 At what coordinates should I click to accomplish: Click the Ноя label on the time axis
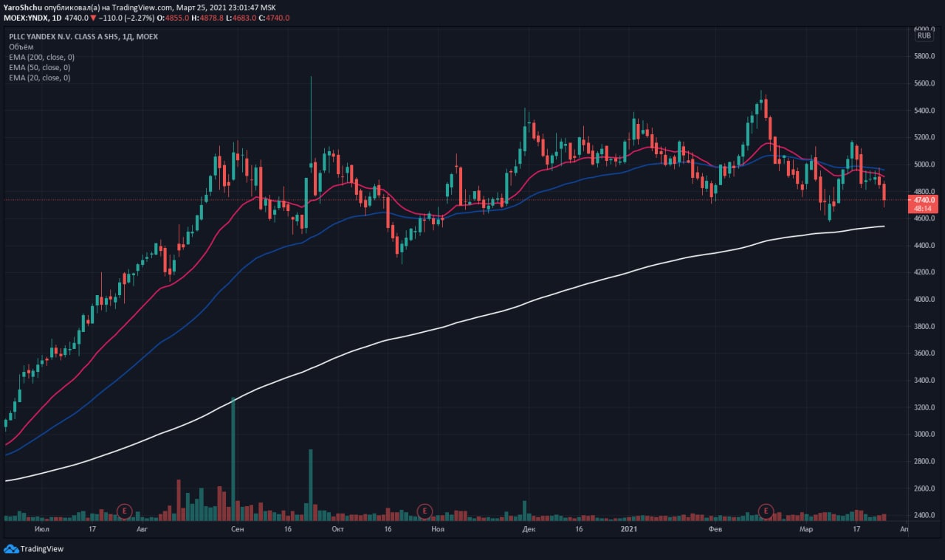[437, 529]
